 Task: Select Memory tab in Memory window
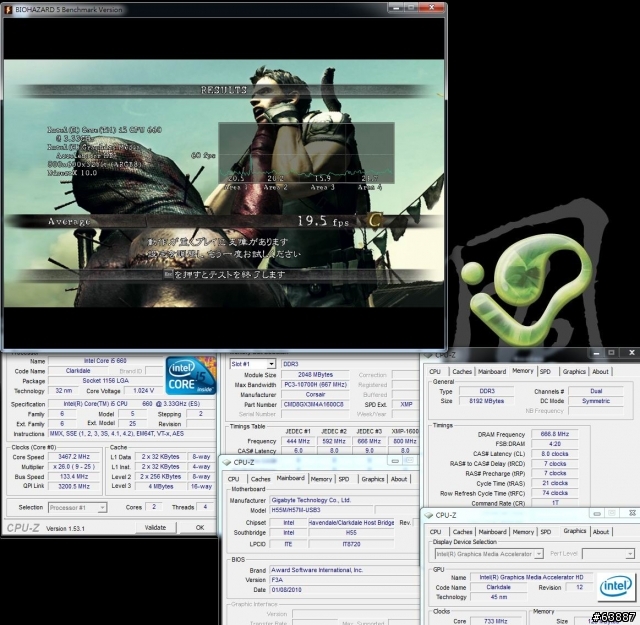pos(523,371)
